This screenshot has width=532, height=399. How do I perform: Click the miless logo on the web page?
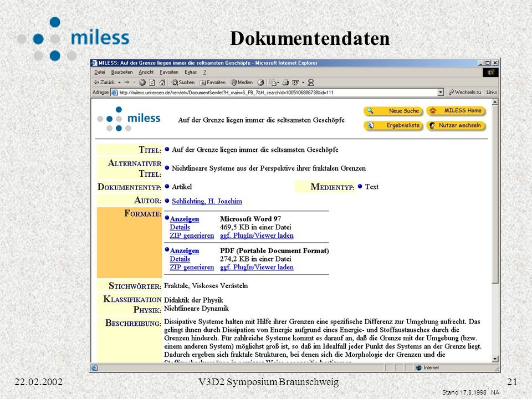click(x=129, y=119)
